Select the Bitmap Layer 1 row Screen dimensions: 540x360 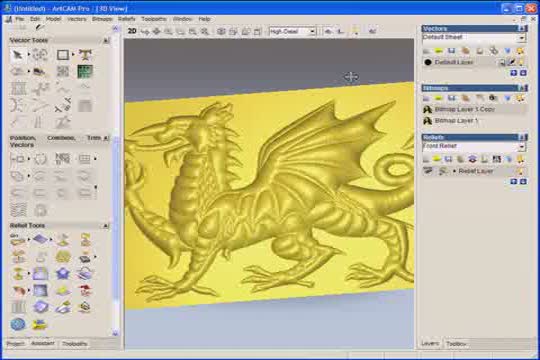pos(474,121)
